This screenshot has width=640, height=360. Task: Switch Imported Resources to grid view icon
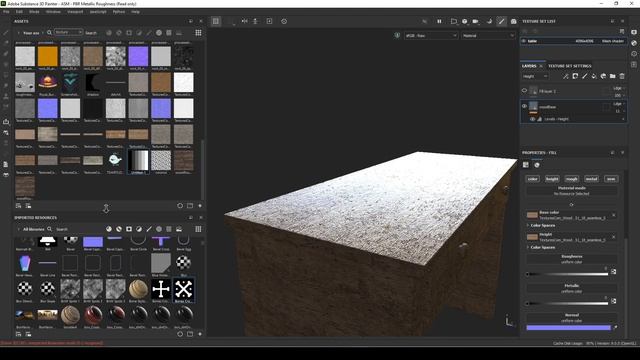pyautogui.click(x=198, y=229)
